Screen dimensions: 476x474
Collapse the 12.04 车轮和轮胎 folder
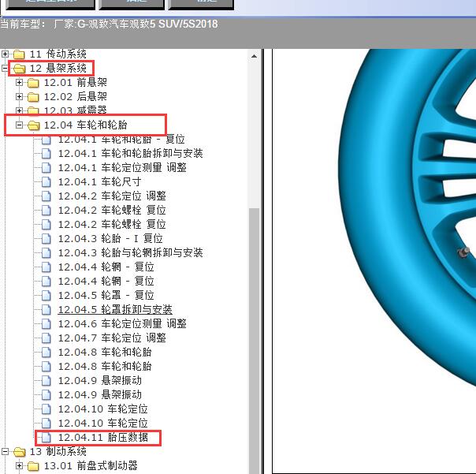click(19, 125)
